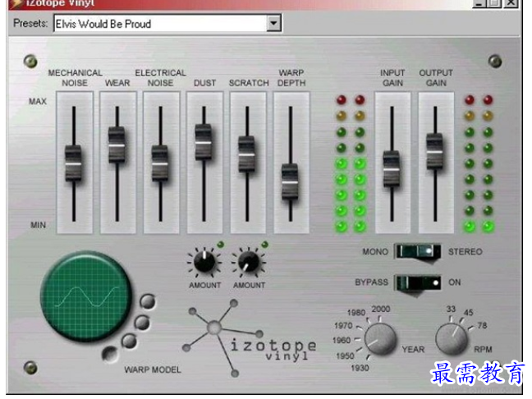Click the Scratch Amount knob
This screenshot has width=532, height=399.
point(249,262)
